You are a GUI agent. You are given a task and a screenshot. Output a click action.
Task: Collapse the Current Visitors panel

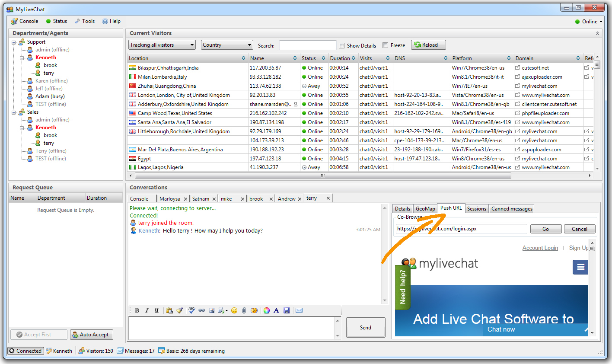click(x=597, y=33)
